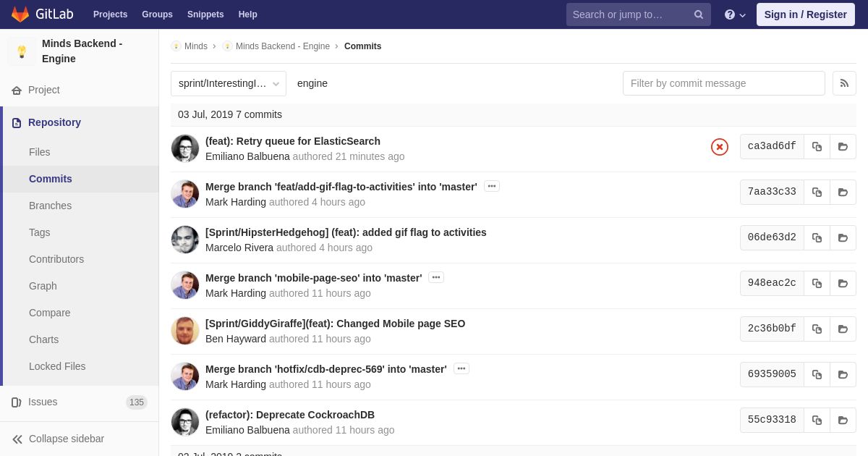This screenshot has height=456, width=868.
Task: Browse files at commit 55c93318
Action: [843, 420]
